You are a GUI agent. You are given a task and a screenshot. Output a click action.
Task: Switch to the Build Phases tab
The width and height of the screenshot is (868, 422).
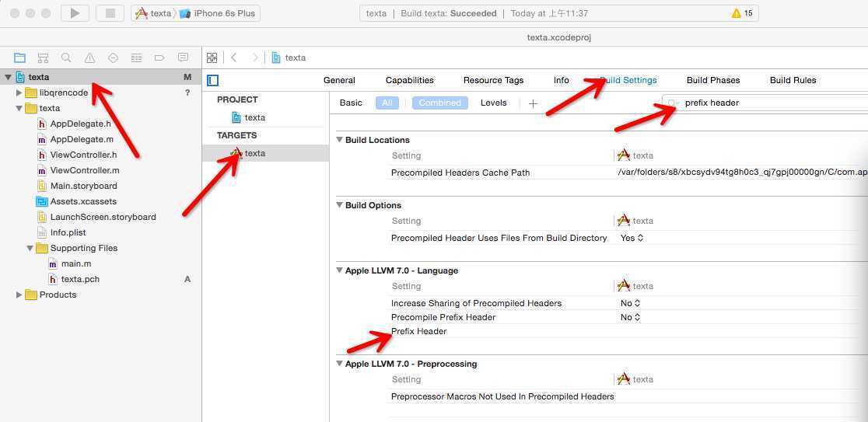(x=713, y=80)
